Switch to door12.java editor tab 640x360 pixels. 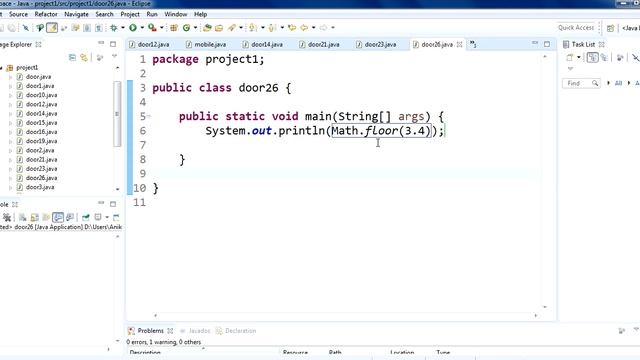(x=149, y=44)
